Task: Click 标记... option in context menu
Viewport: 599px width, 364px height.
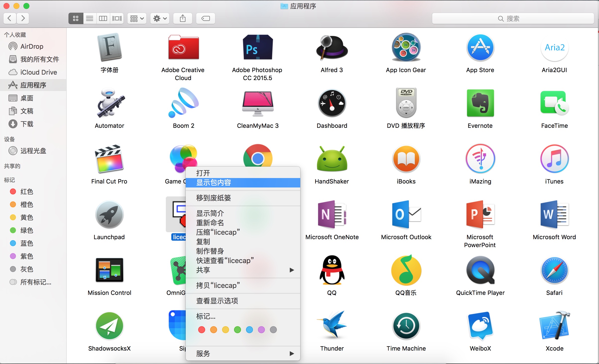Action: (206, 315)
